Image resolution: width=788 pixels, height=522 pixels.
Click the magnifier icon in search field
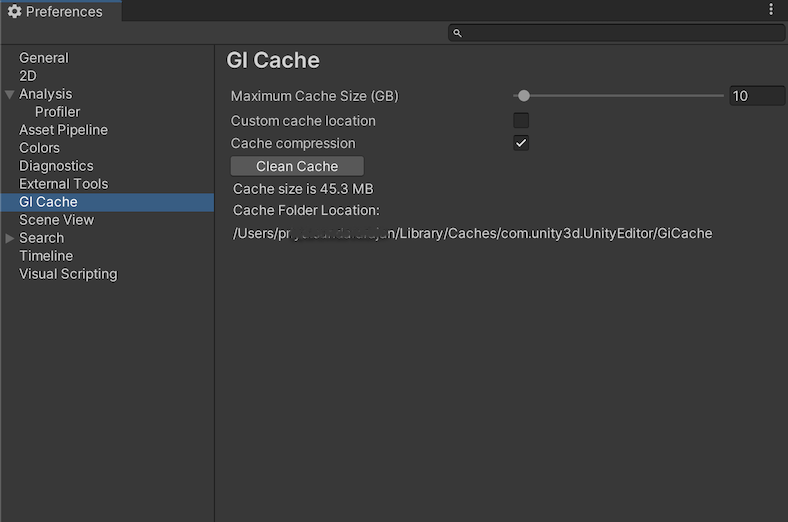pyautogui.click(x=458, y=33)
